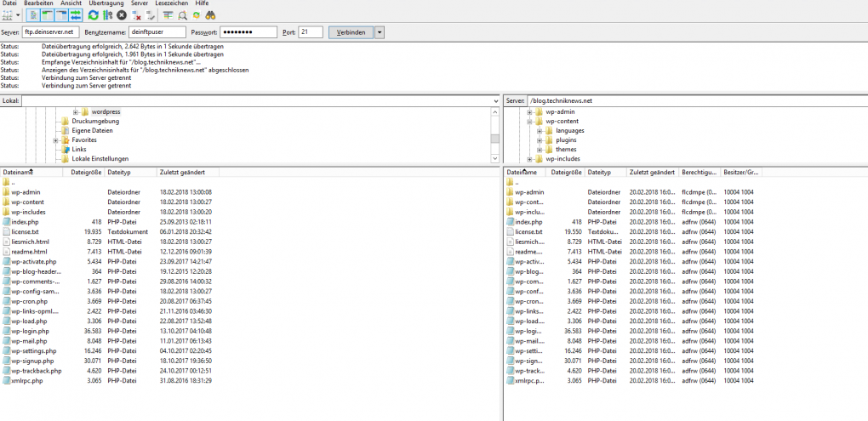Toggle the local directory tree view
The height and width of the screenshot is (421, 868).
pyautogui.click(x=47, y=15)
